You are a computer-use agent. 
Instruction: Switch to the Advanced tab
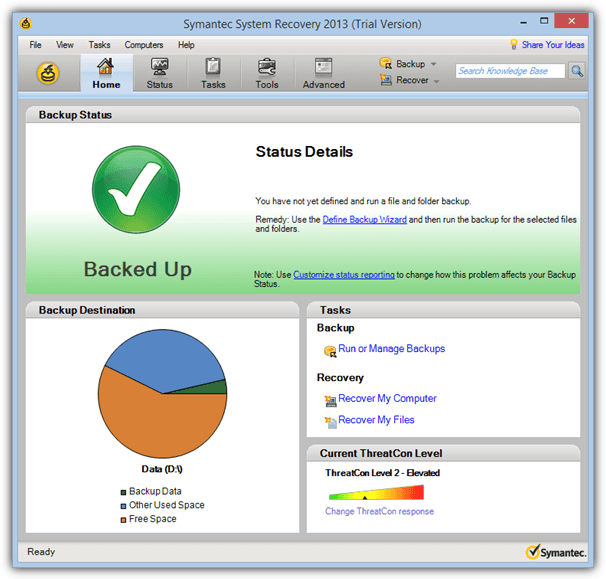click(323, 73)
